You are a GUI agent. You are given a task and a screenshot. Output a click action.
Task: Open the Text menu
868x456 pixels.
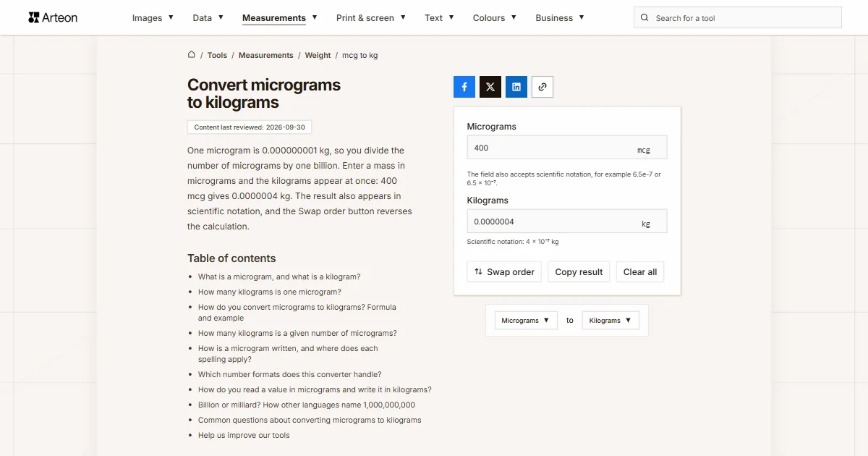(x=440, y=18)
